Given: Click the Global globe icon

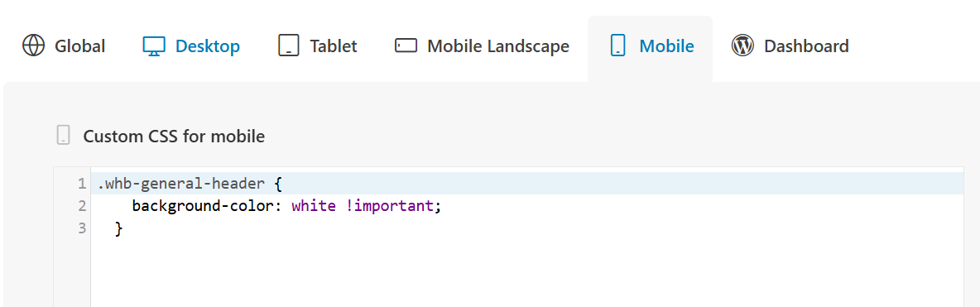Looking at the screenshot, I should (34, 46).
